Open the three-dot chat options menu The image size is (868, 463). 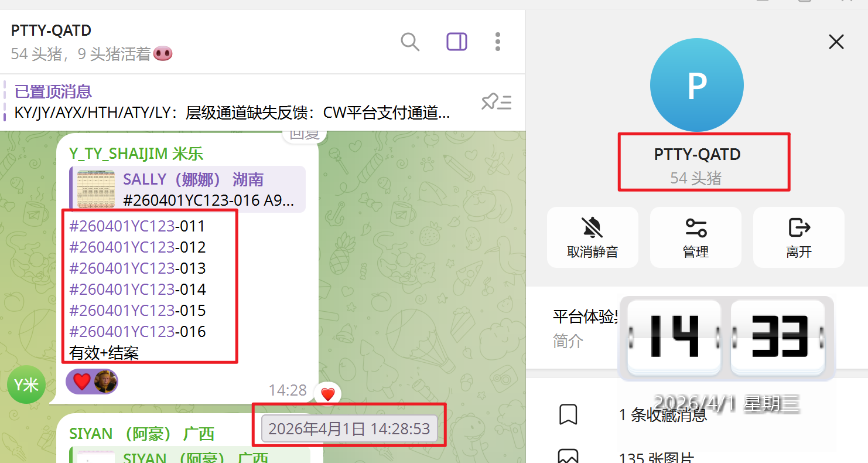[x=498, y=42]
